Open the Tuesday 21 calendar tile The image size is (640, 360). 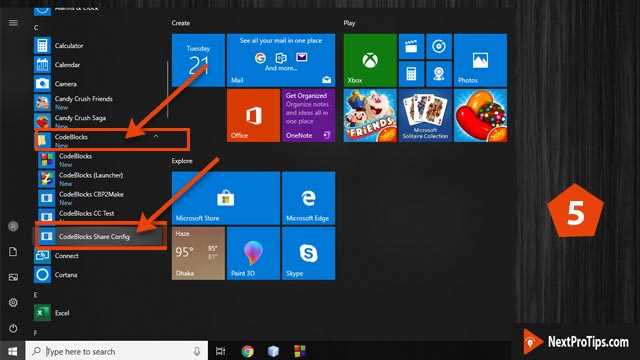198,60
